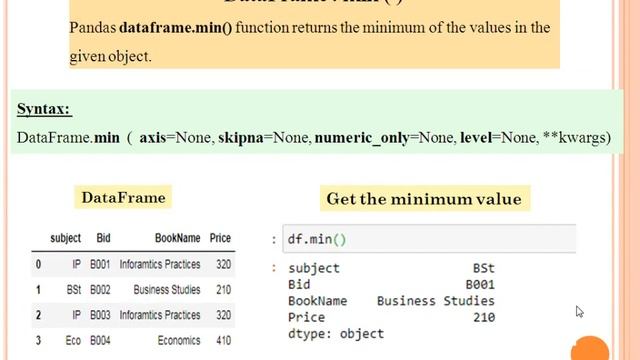Click row index 3 in table
The width and height of the screenshot is (640, 360).
coord(38,340)
